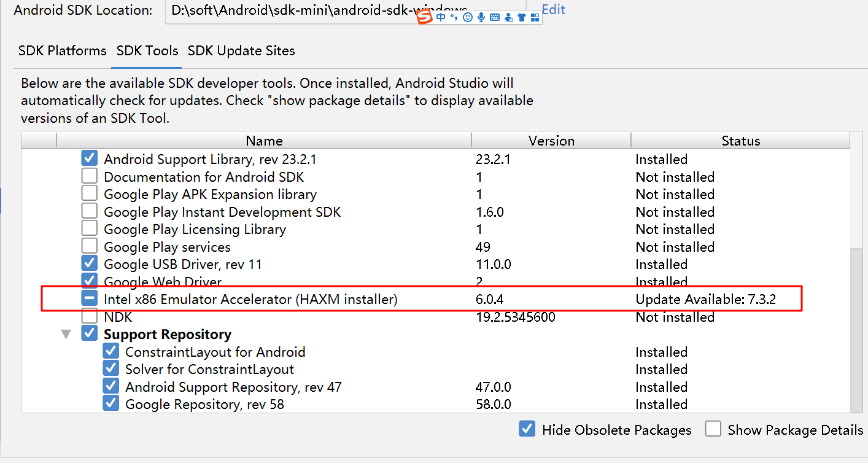Open the emoji picker on input toolbar

[x=468, y=17]
